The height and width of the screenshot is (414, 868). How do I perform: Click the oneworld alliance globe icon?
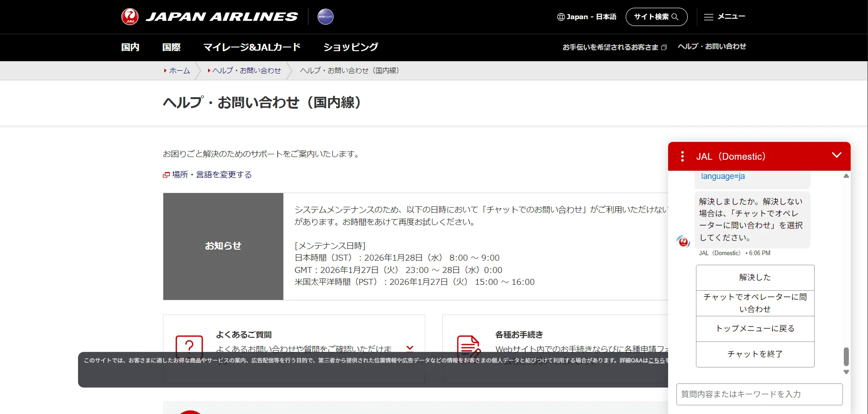pos(325,17)
